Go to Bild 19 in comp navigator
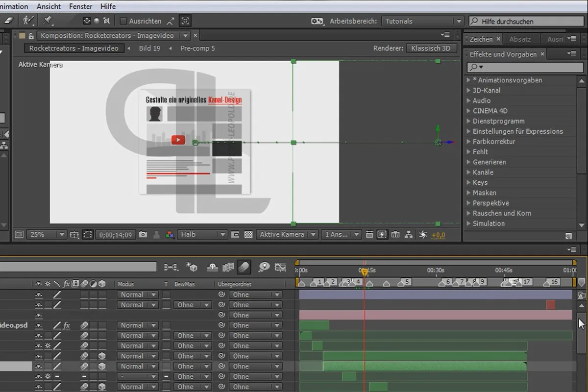588x392 pixels. coord(149,49)
